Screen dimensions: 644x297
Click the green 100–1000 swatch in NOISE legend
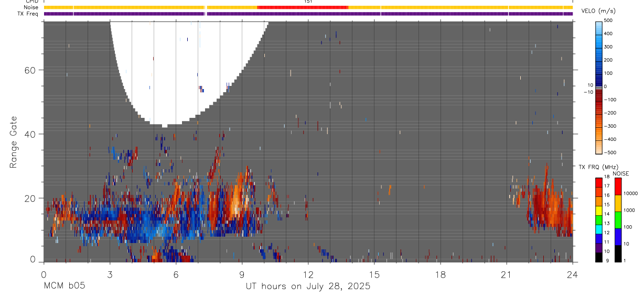click(618, 219)
